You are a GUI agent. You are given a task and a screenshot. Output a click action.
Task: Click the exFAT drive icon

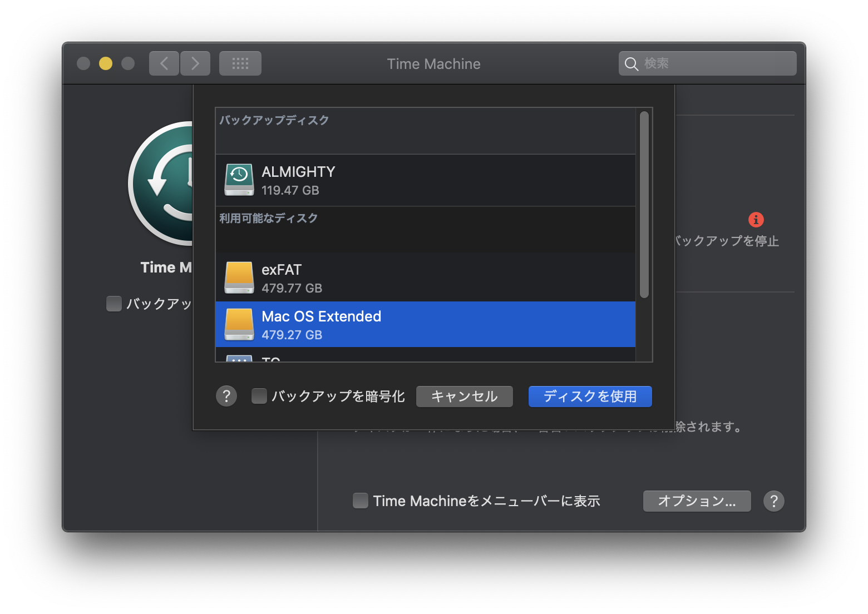click(x=239, y=278)
